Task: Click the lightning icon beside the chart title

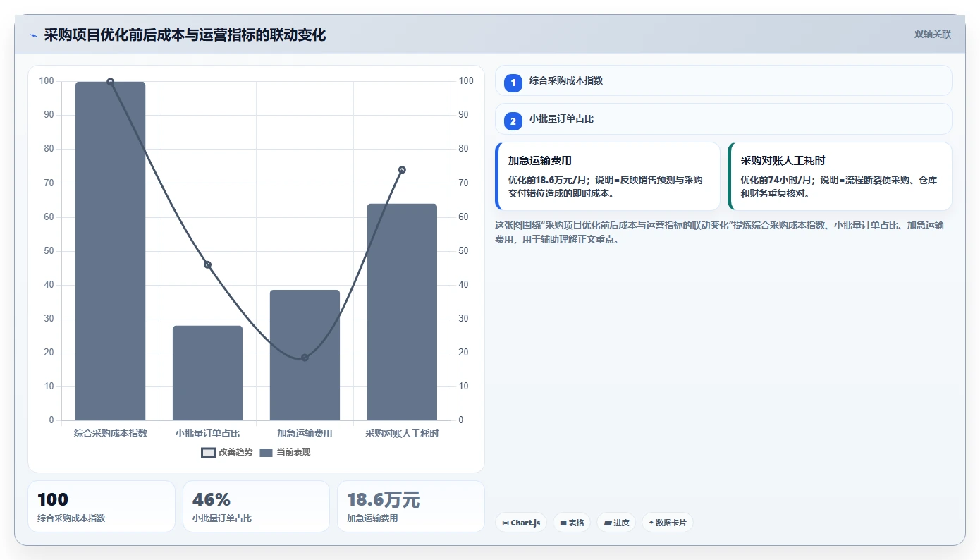Action: click(x=33, y=35)
